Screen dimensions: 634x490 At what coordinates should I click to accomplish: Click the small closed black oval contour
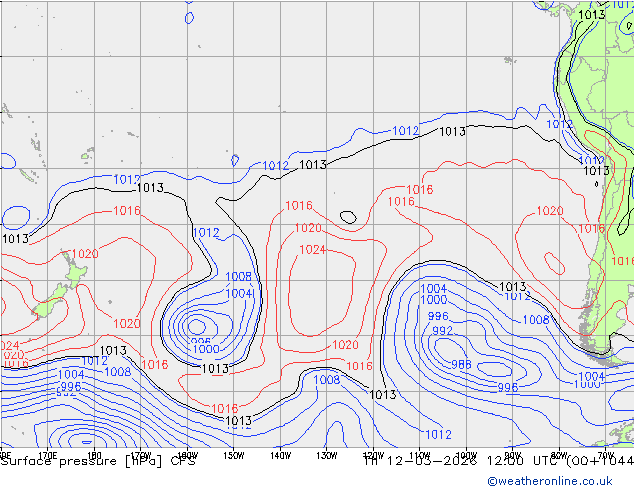click(348, 216)
